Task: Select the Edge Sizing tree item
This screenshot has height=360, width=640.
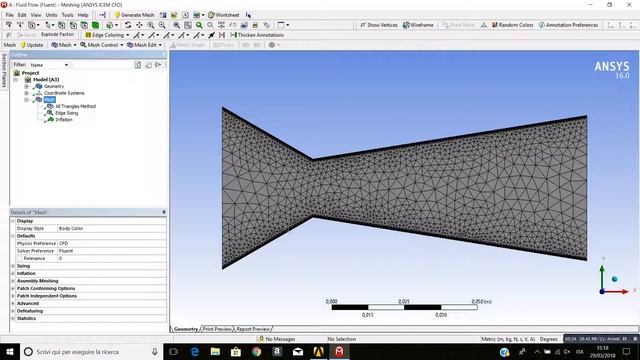Action: pos(67,113)
